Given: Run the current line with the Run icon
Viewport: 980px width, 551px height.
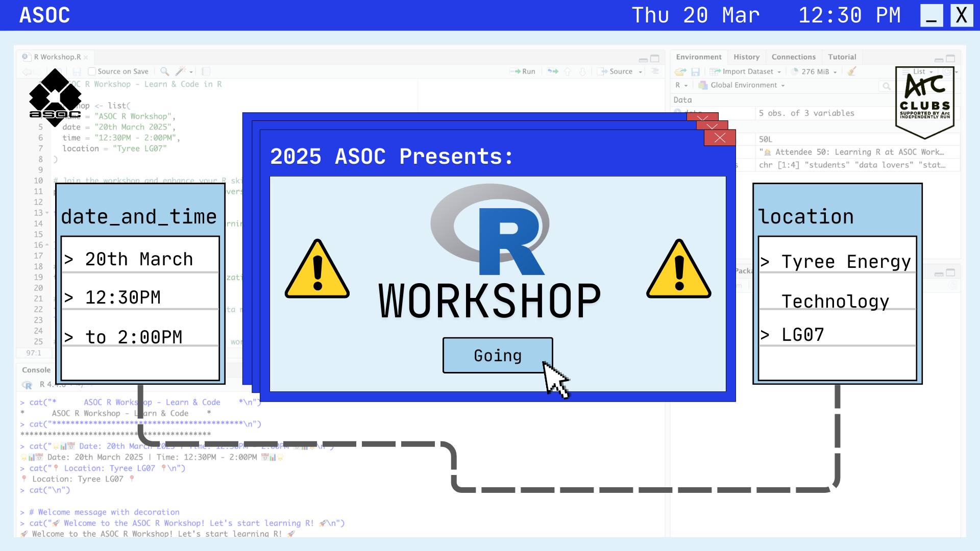Looking at the screenshot, I should pyautogui.click(x=524, y=71).
